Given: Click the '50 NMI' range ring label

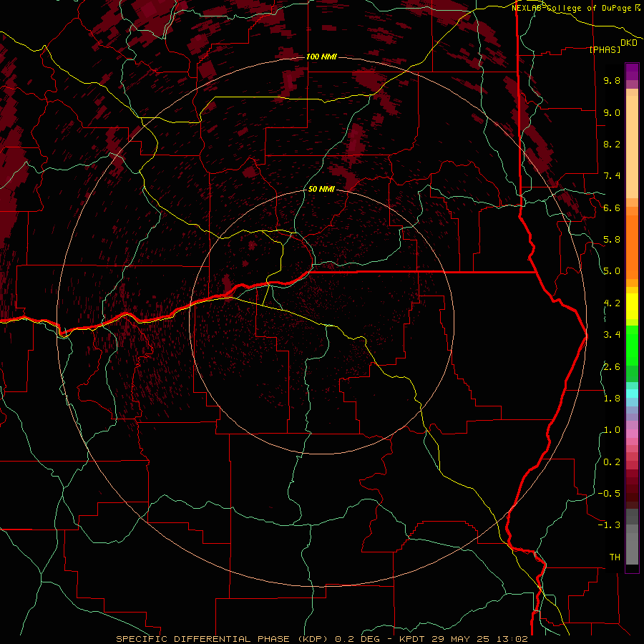Looking at the screenshot, I should click(x=321, y=190).
